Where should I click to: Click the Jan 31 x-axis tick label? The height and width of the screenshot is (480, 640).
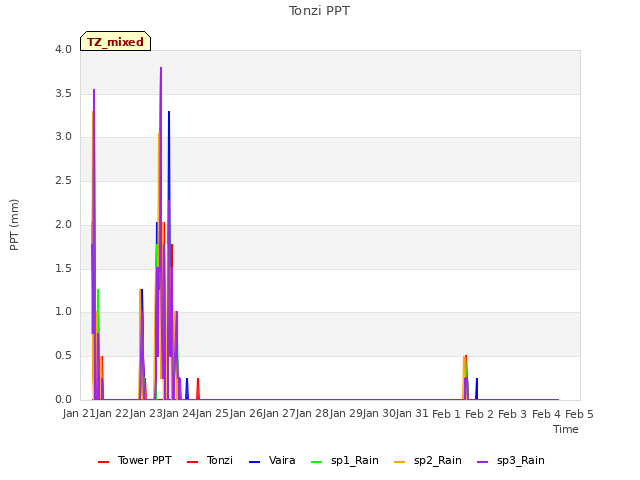(412, 414)
